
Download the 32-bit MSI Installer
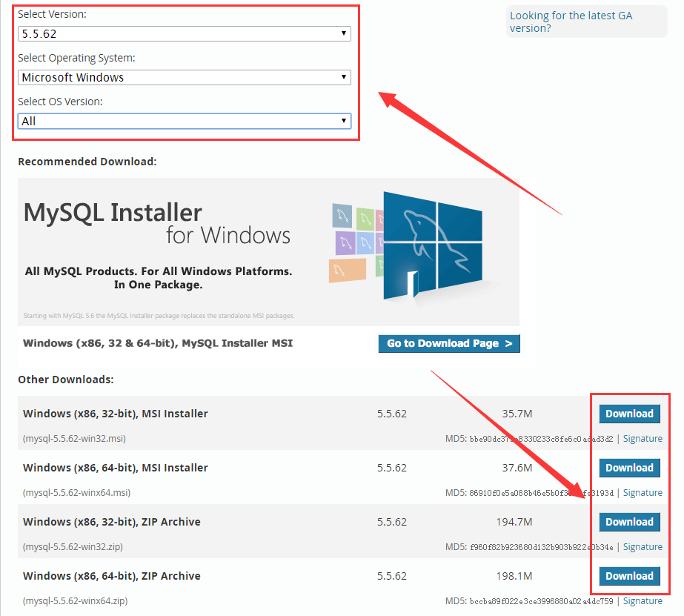629,414
